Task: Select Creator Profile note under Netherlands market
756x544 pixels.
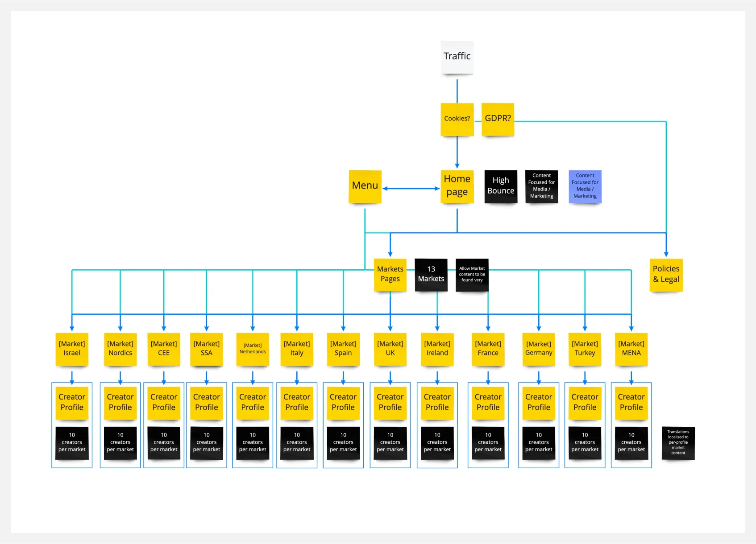Action: (253, 404)
